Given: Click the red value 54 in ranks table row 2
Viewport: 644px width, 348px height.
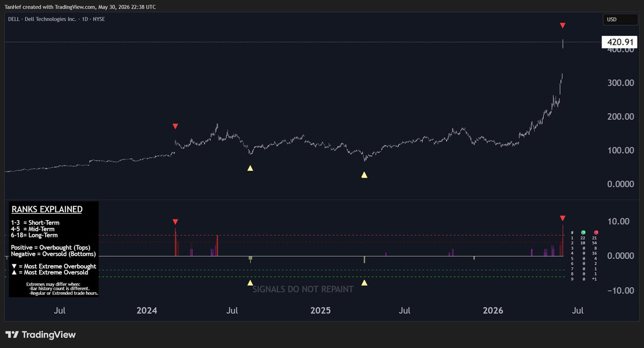Looking at the screenshot, I should pos(595,244).
